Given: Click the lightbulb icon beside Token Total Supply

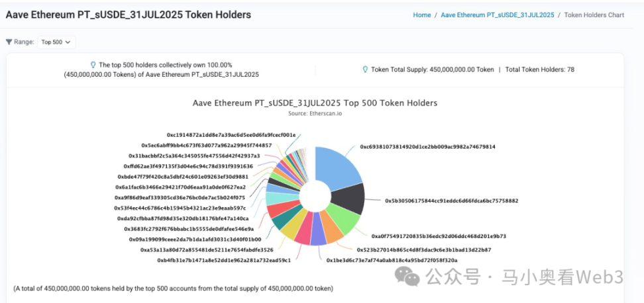Looking at the screenshot, I should pyautogui.click(x=364, y=69).
